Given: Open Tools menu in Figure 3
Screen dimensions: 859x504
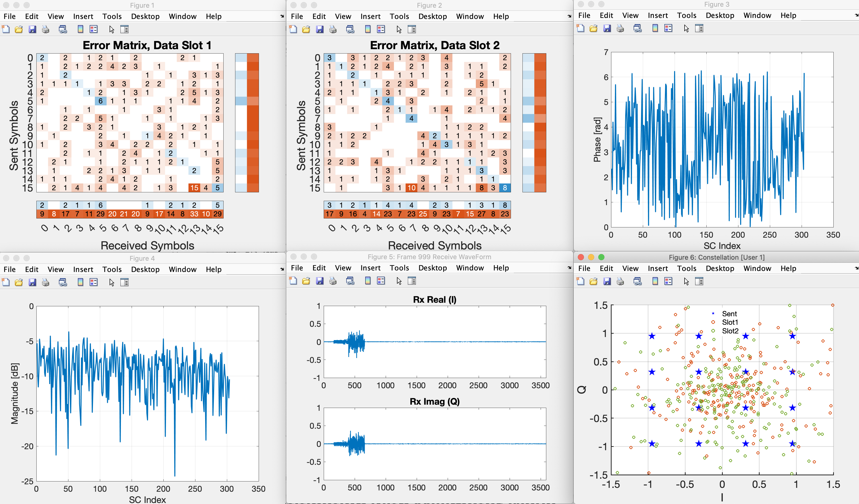Looking at the screenshot, I should (687, 15).
